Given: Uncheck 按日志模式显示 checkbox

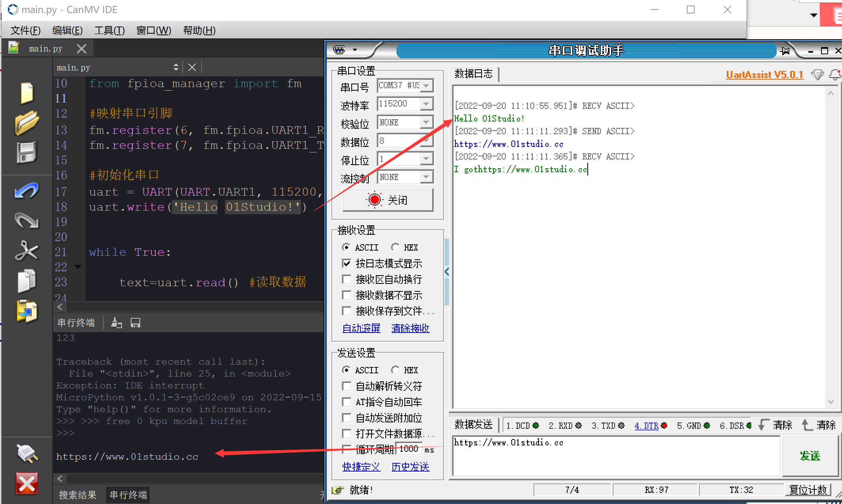Looking at the screenshot, I should pyautogui.click(x=347, y=263).
